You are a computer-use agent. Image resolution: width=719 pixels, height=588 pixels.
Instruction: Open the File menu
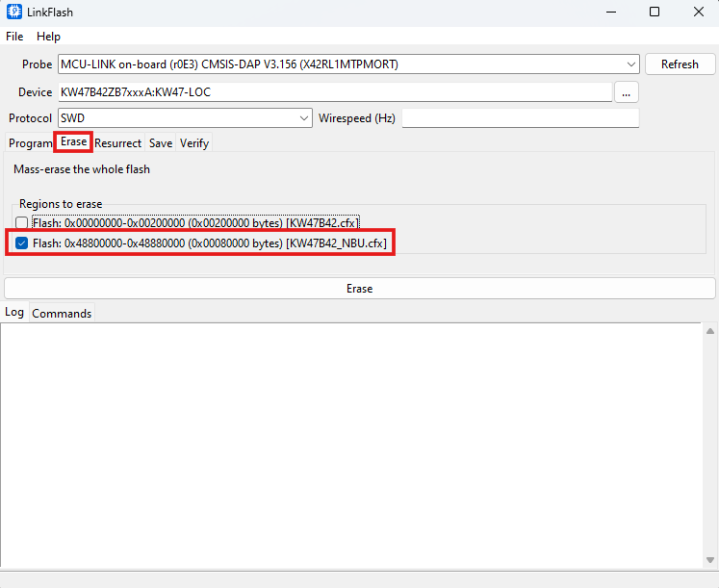(14, 37)
